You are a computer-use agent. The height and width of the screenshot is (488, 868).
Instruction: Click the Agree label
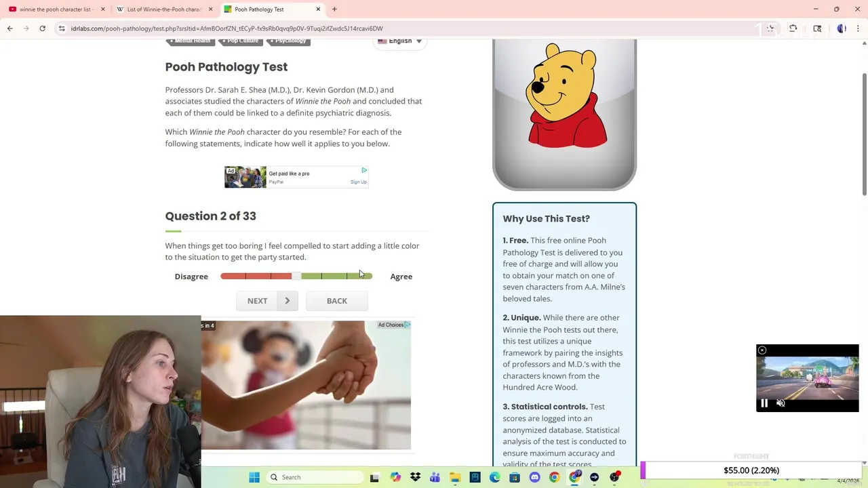click(x=401, y=277)
